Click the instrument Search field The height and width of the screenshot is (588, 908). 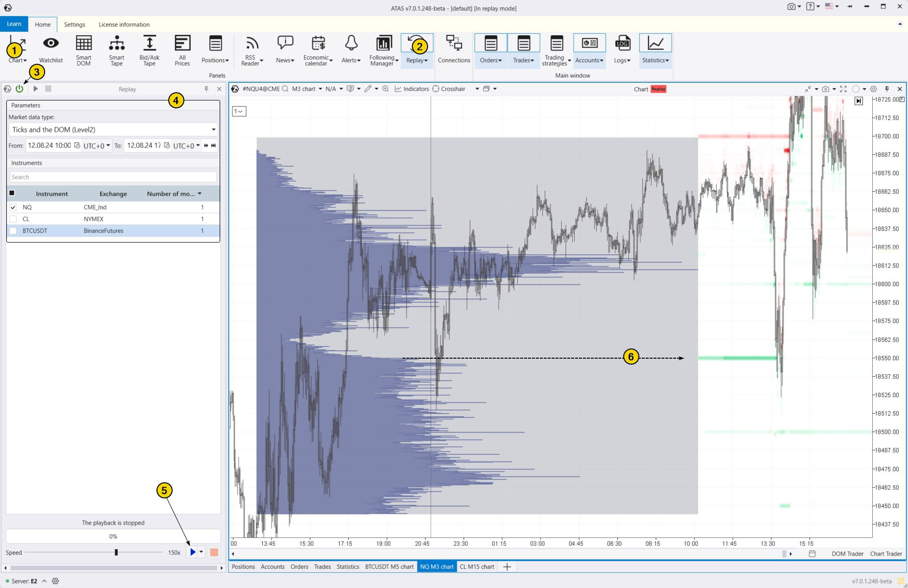point(113,177)
